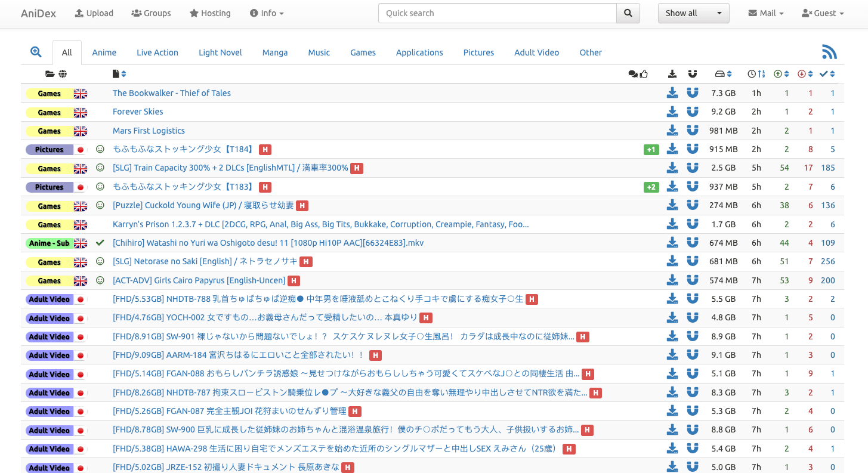The width and height of the screenshot is (868, 473).
Task: Open the Show all filter dropdown
Action: (x=693, y=13)
